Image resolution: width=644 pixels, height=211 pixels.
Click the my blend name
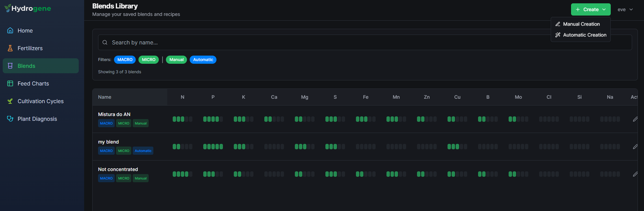tap(108, 142)
